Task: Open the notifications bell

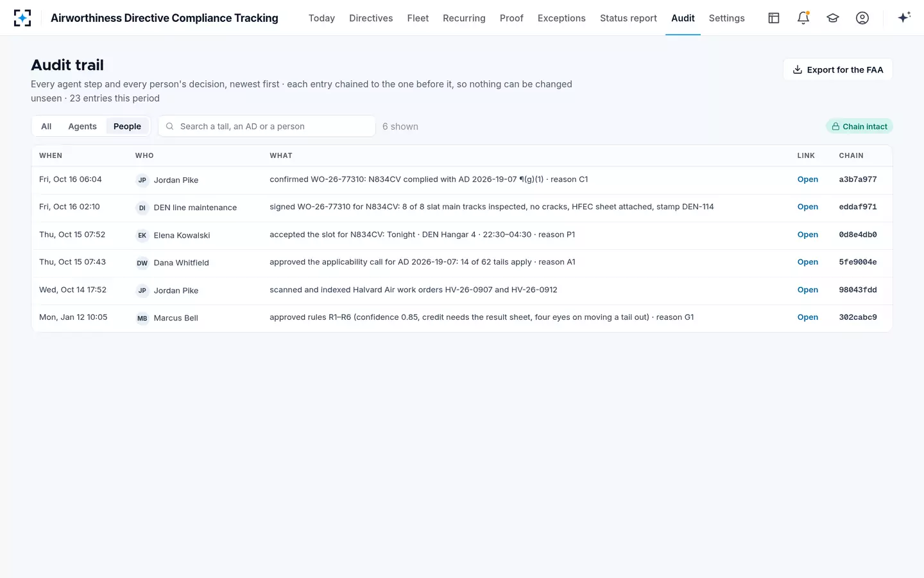Action: (803, 18)
